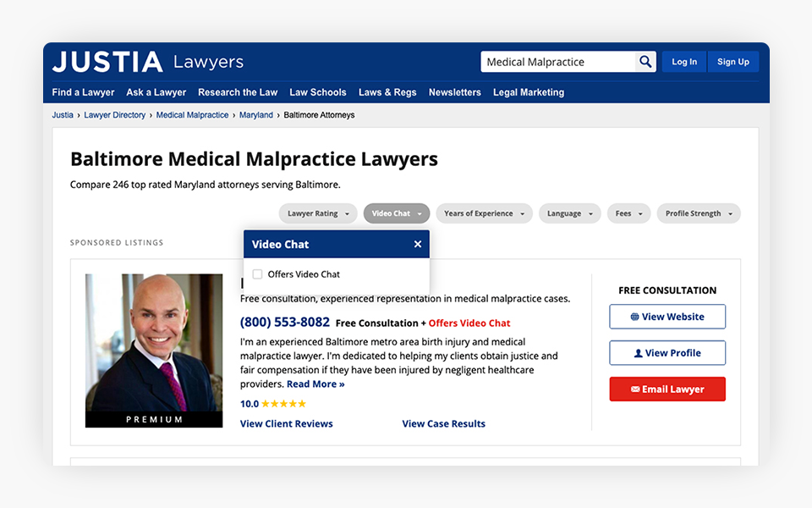Expand the Lawyer Rating filter
The width and height of the screenshot is (812, 508).
[318, 213]
